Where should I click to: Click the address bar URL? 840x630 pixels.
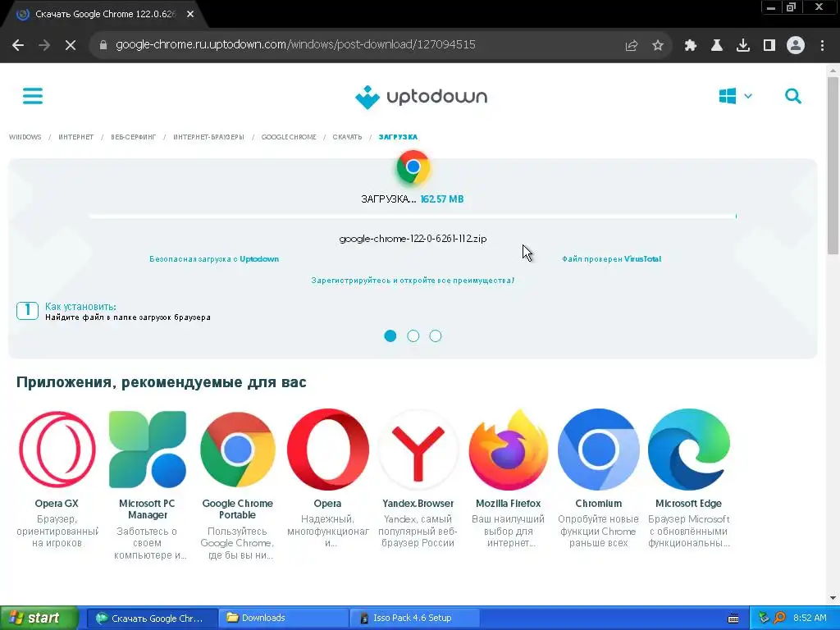pyautogui.click(x=295, y=44)
